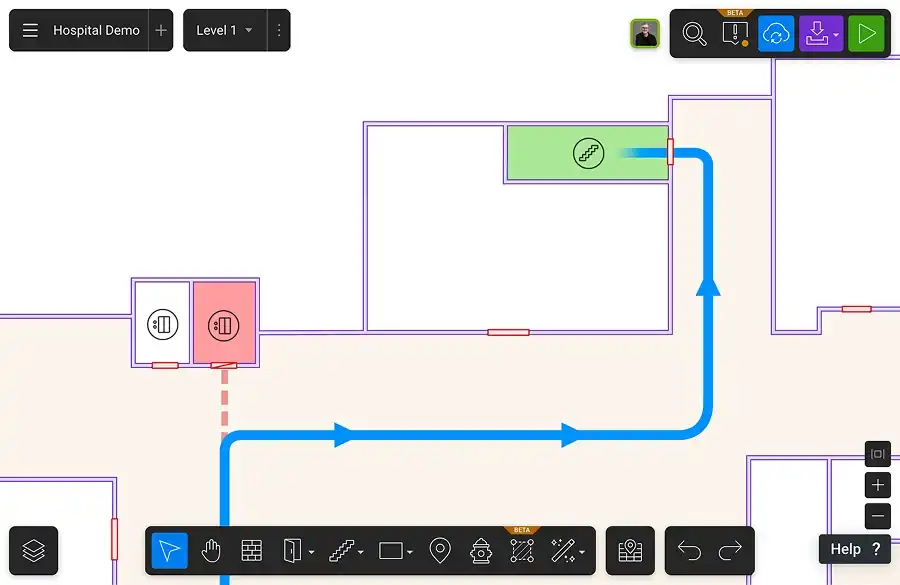The height and width of the screenshot is (585, 900).
Task: Open the beta issues alert icon
Action: click(x=735, y=33)
